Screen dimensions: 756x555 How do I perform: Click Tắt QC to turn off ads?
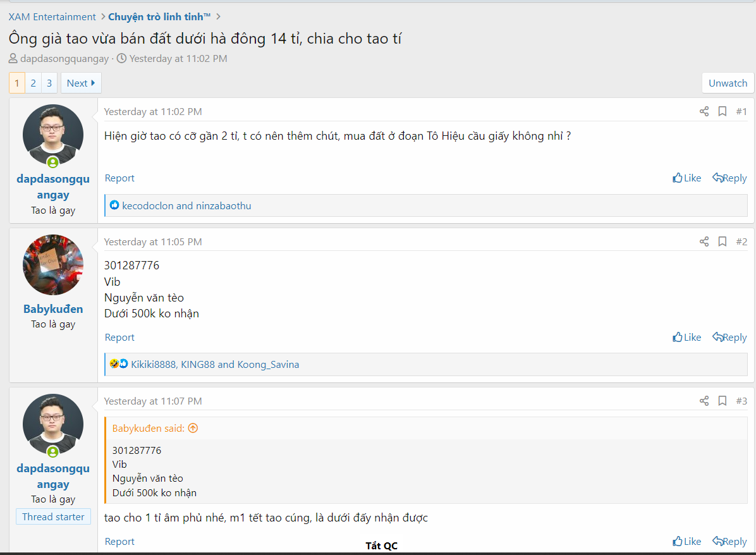(x=381, y=546)
